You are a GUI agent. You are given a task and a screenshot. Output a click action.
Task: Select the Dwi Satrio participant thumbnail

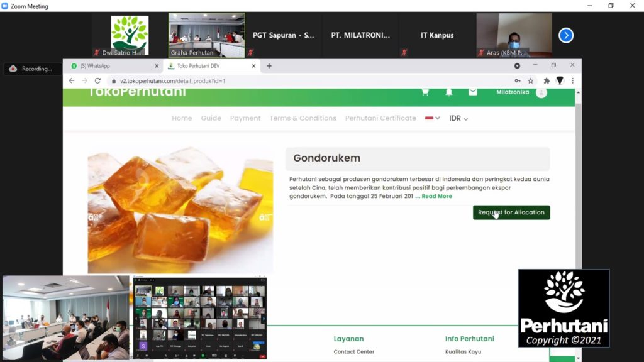pyautogui.click(x=130, y=35)
